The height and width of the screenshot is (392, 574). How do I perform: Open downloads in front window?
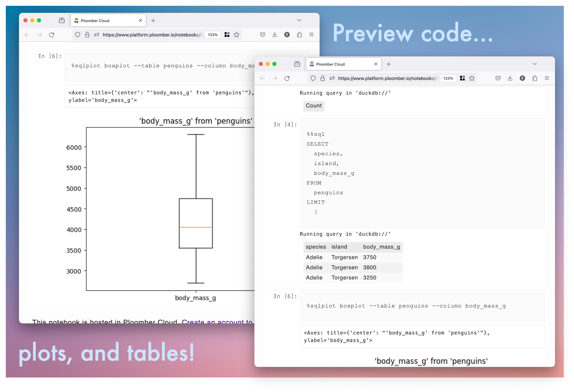(x=510, y=78)
